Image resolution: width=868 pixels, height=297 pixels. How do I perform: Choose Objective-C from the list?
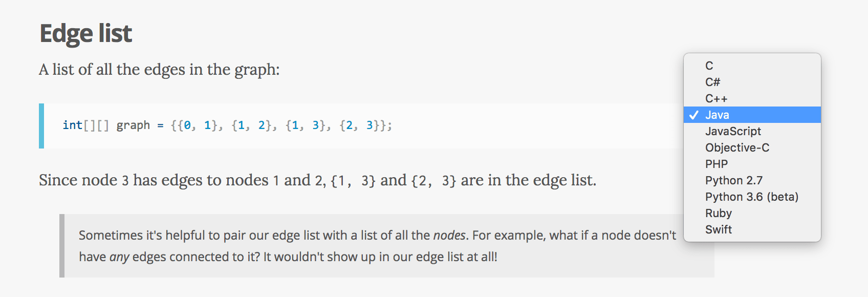[752, 147]
